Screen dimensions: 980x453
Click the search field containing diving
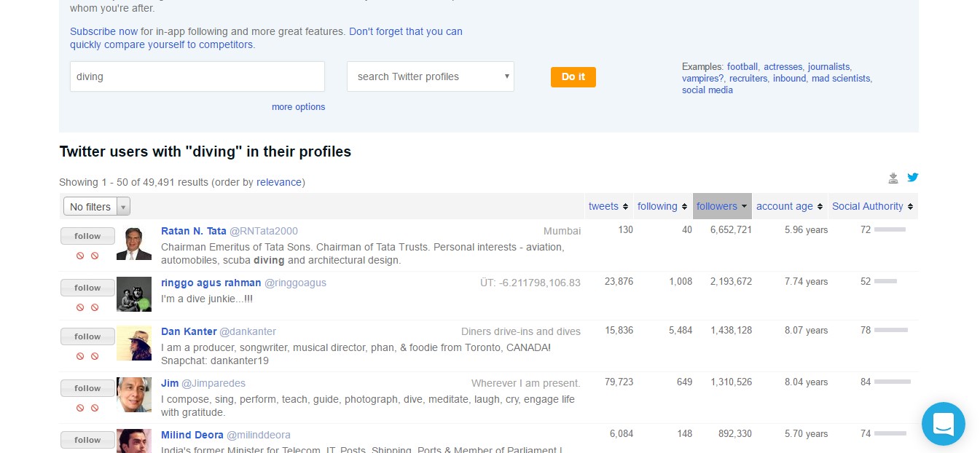pyautogui.click(x=197, y=76)
